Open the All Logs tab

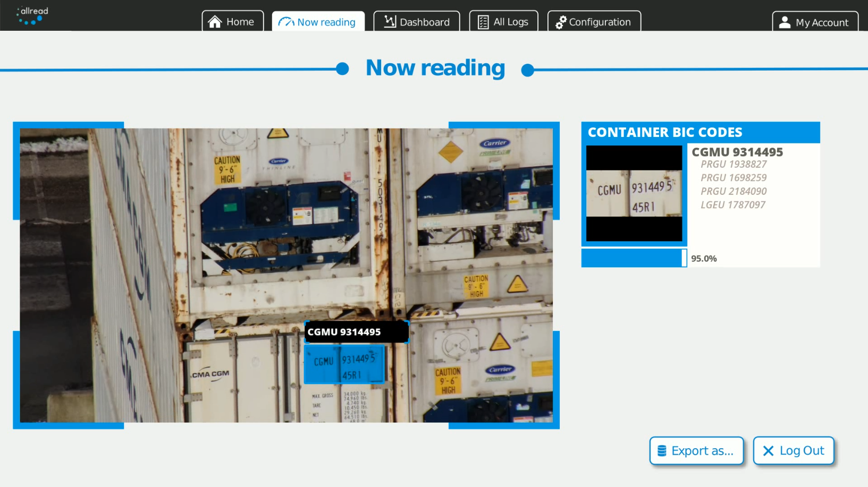[503, 21]
